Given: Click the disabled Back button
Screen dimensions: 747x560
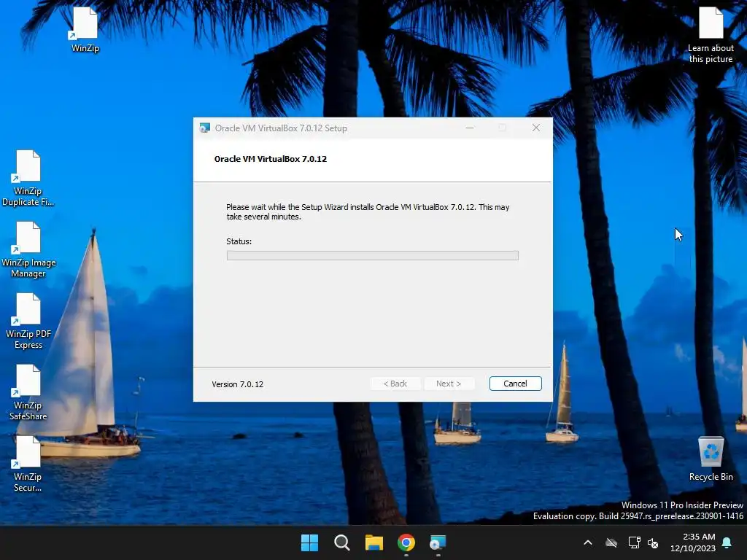Looking at the screenshot, I should pos(395,384).
